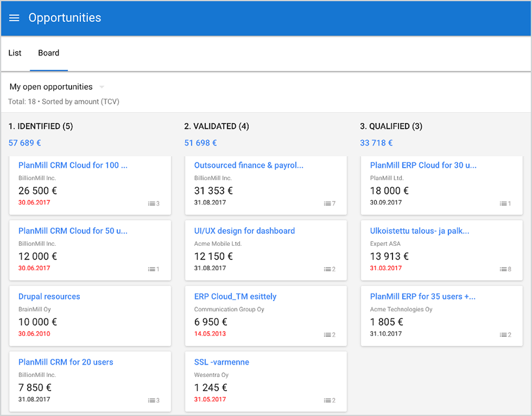Screen dimensions: 532x416
Task: Click the Opportunities page title
Action: click(x=65, y=18)
